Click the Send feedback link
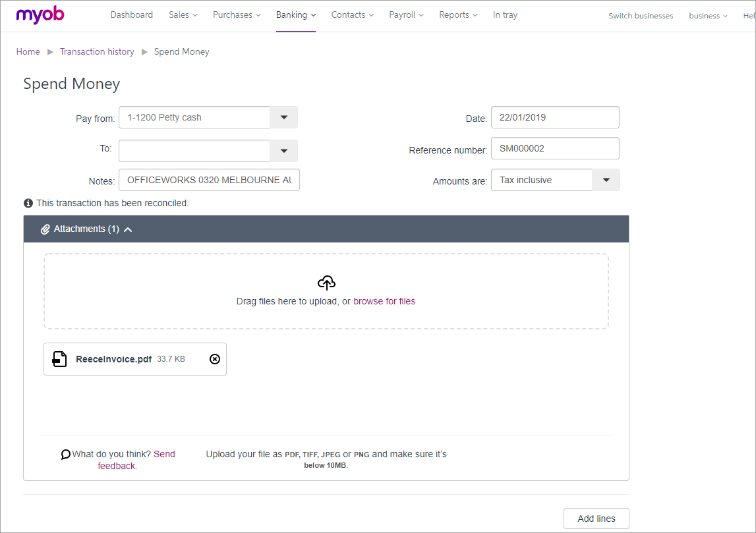 click(164, 454)
